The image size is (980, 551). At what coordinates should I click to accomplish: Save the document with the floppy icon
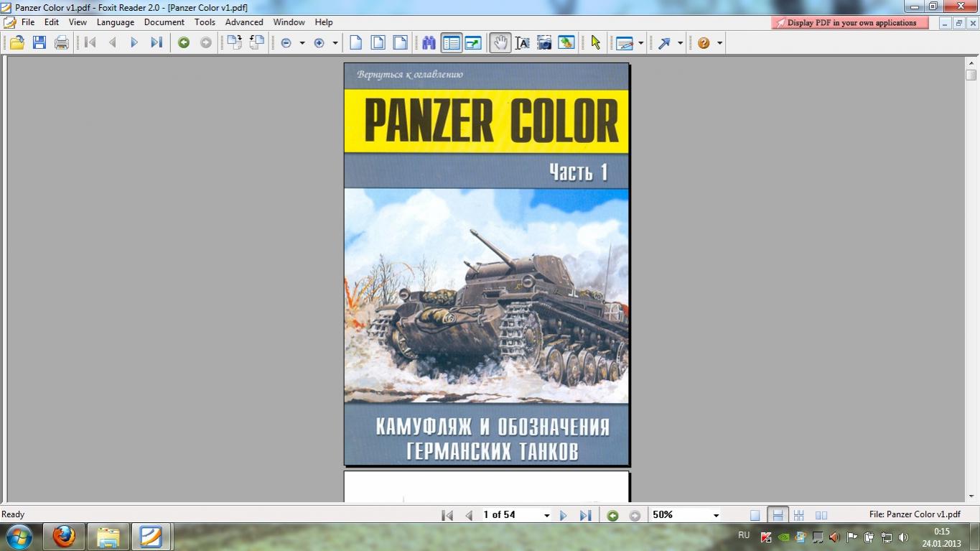(39, 43)
